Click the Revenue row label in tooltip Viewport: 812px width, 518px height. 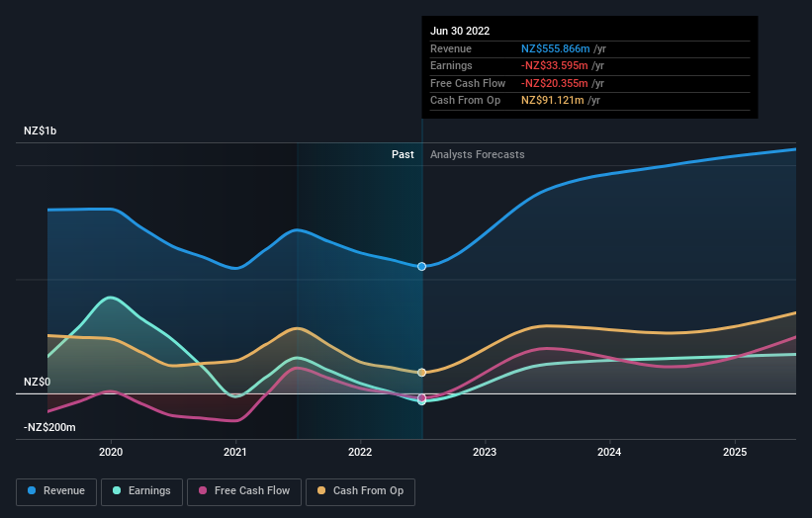click(x=451, y=48)
